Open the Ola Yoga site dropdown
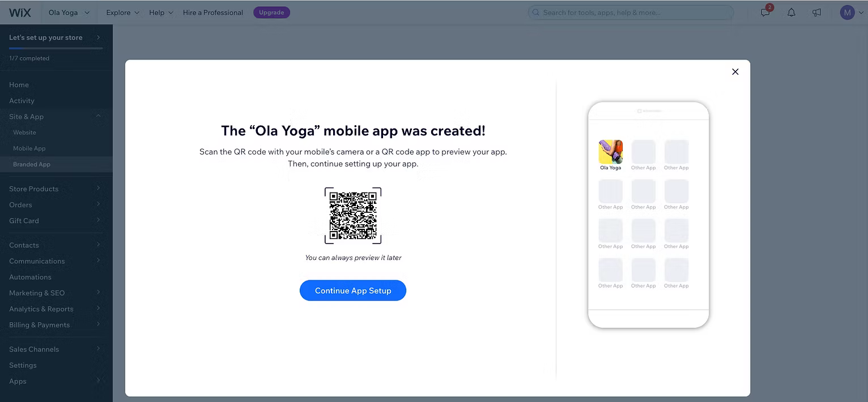This screenshot has height=402, width=868. tap(69, 12)
